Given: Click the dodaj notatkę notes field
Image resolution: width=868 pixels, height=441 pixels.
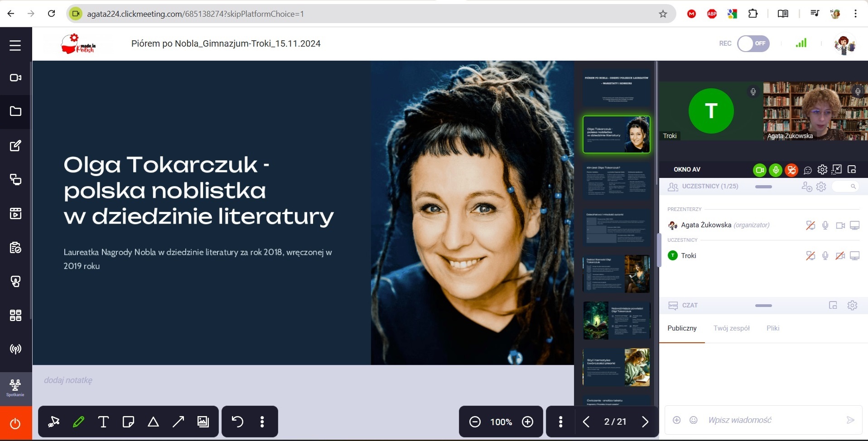Looking at the screenshot, I should point(303,380).
